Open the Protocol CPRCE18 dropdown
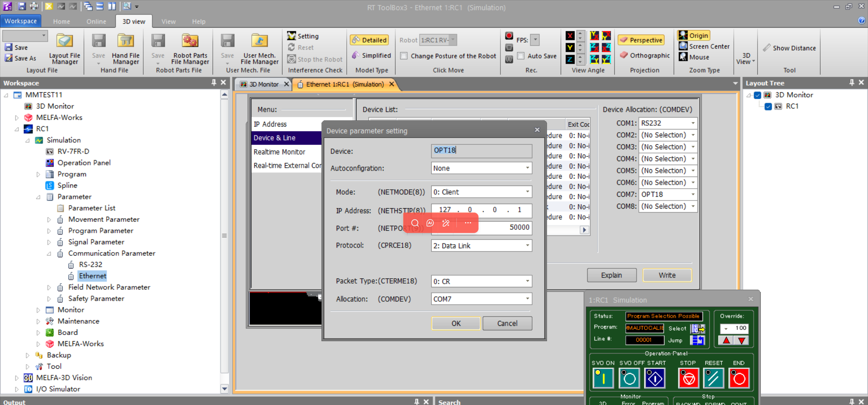868x405 pixels. 527,246
